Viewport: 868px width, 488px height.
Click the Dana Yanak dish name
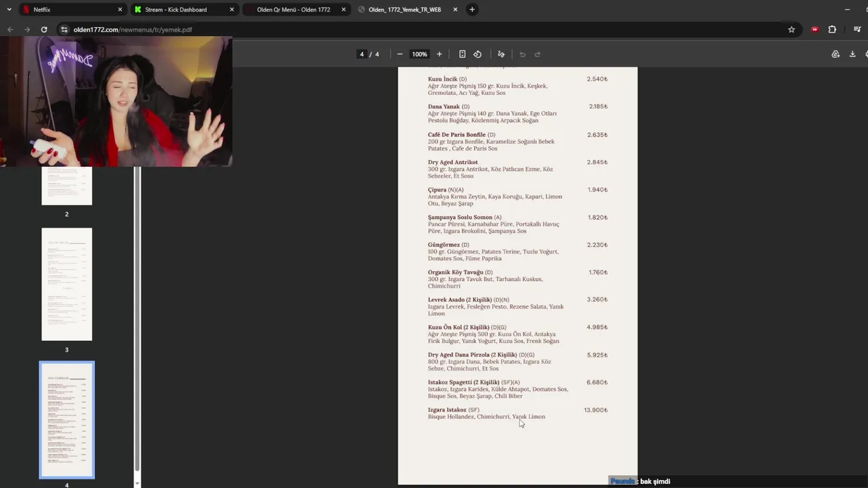tap(444, 106)
